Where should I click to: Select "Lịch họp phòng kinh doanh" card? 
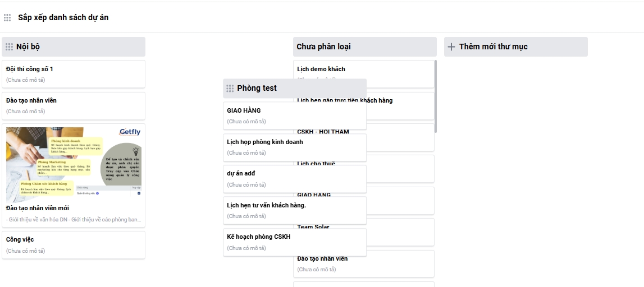pyautogui.click(x=294, y=147)
